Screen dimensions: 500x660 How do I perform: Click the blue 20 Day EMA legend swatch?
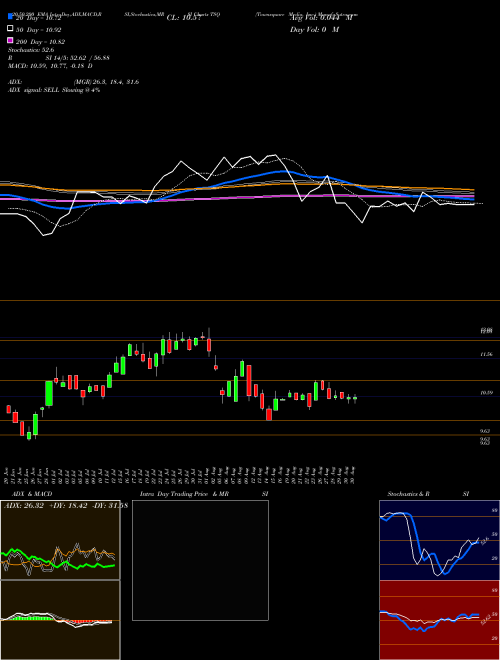tap(10, 17)
